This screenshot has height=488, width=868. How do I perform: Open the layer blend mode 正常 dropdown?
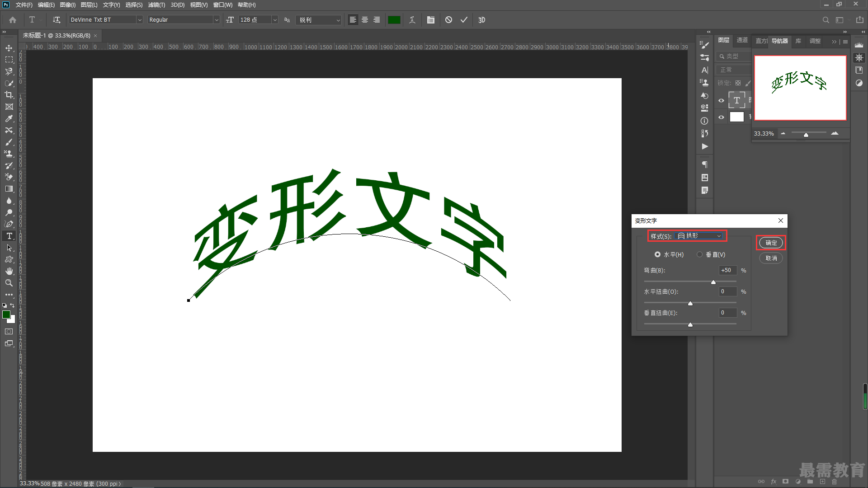click(x=733, y=70)
